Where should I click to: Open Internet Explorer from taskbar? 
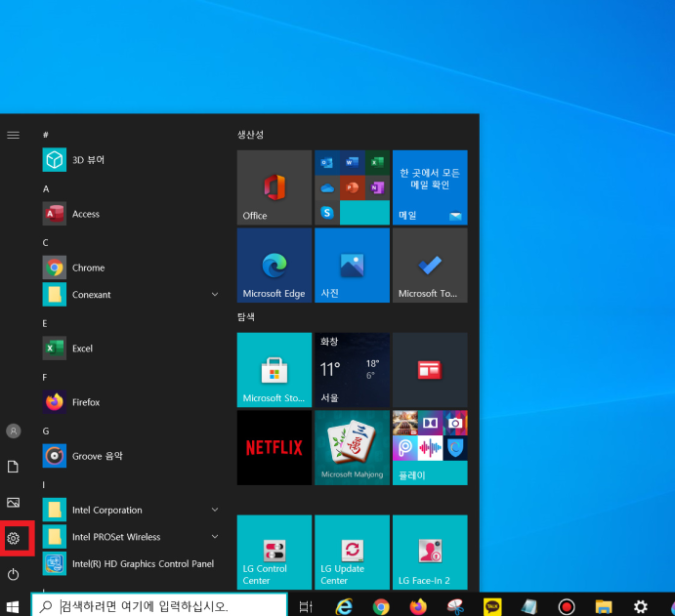pyautogui.click(x=344, y=606)
